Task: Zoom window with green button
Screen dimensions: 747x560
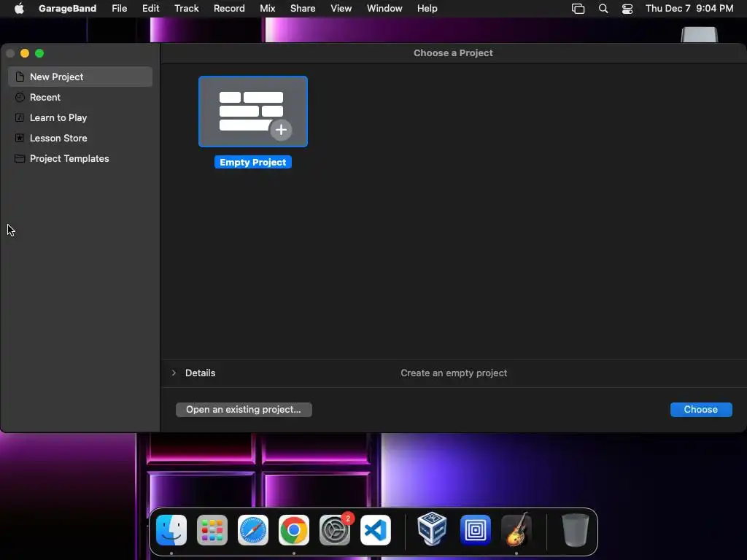Action: (39, 53)
